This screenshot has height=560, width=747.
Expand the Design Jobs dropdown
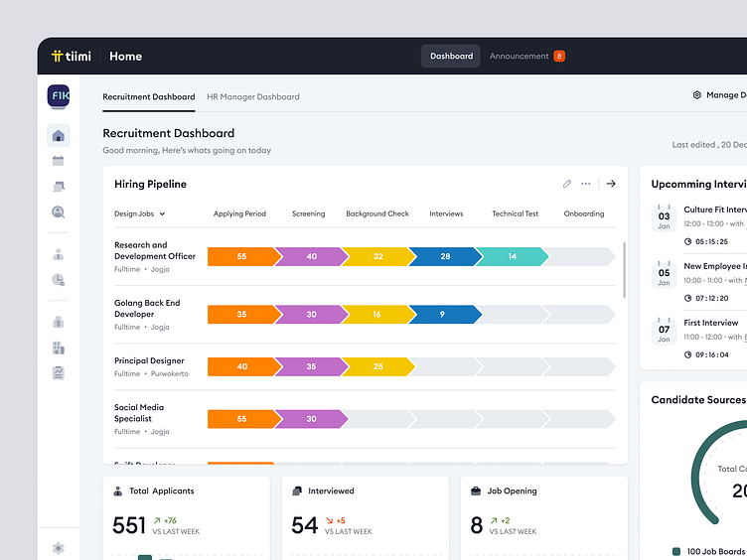coord(140,213)
